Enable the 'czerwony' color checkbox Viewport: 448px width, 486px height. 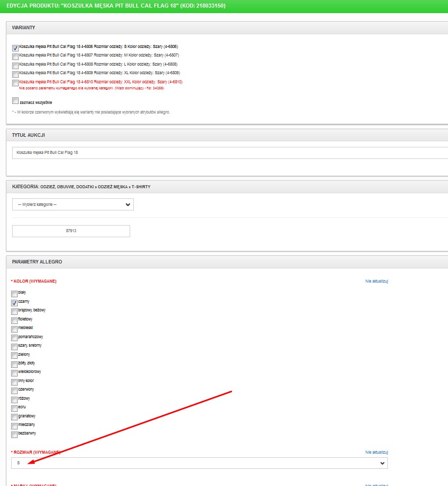(15, 390)
